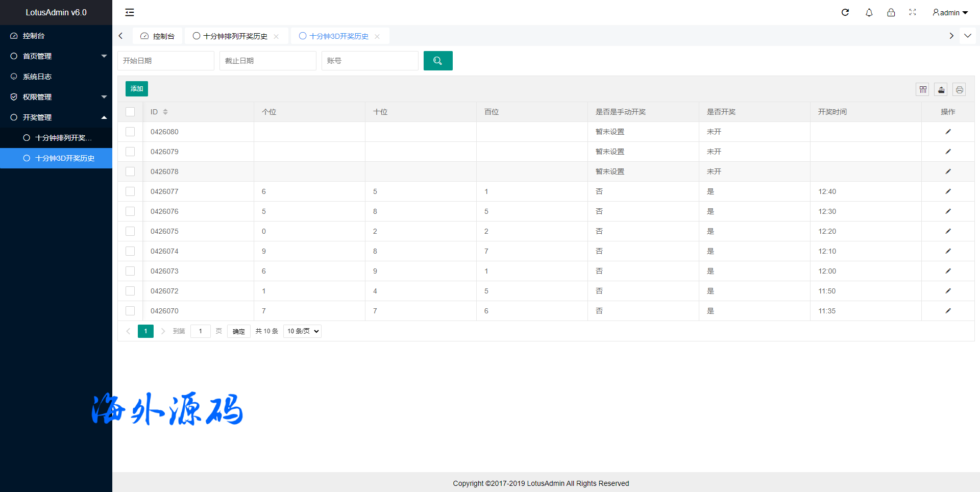Click the refresh icon in top bar
The width and height of the screenshot is (980, 492).
(x=845, y=12)
